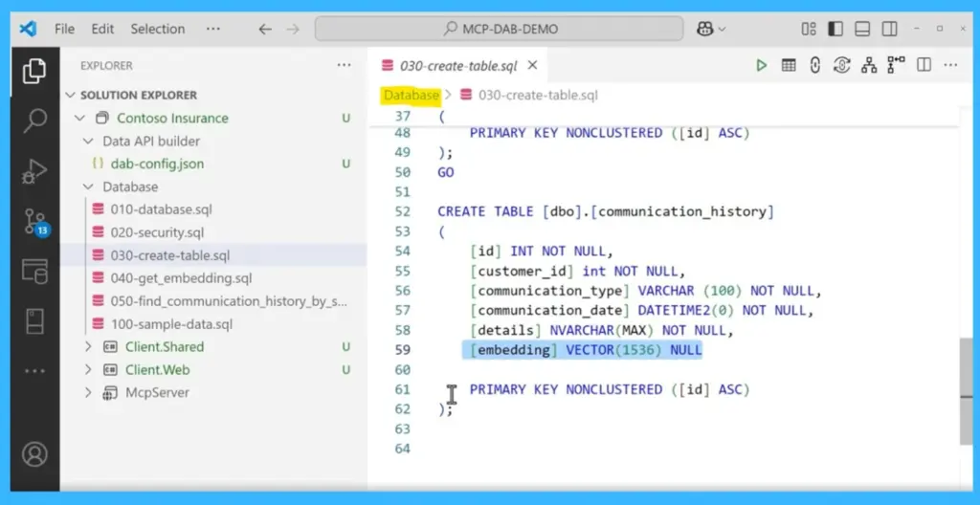
Task: Open the File menu
Action: 64,29
